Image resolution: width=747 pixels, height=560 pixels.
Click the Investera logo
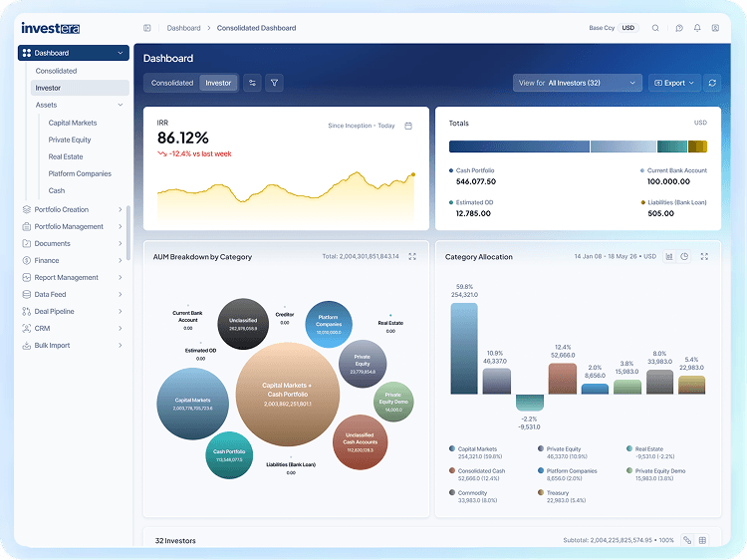click(x=51, y=28)
